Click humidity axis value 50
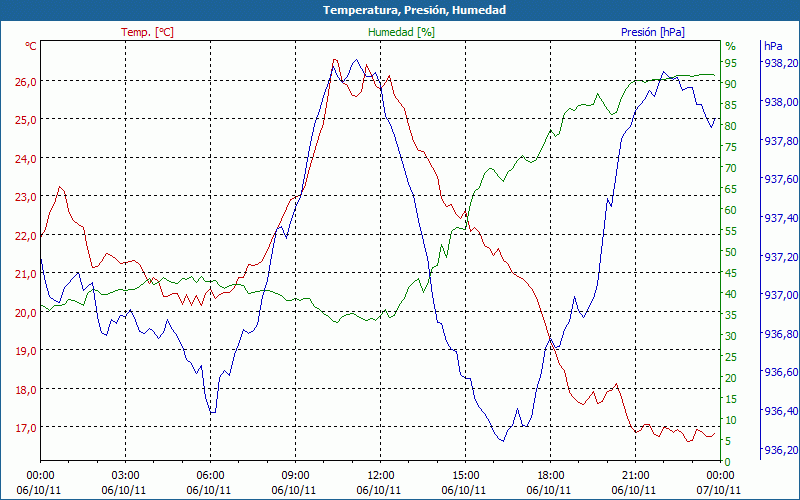This screenshot has width=800, height=500. tap(731, 252)
